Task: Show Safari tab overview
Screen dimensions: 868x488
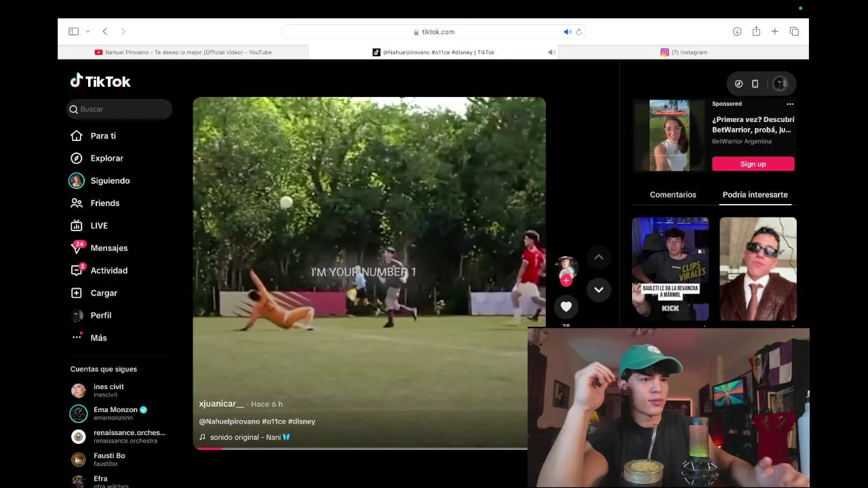Action: (794, 31)
